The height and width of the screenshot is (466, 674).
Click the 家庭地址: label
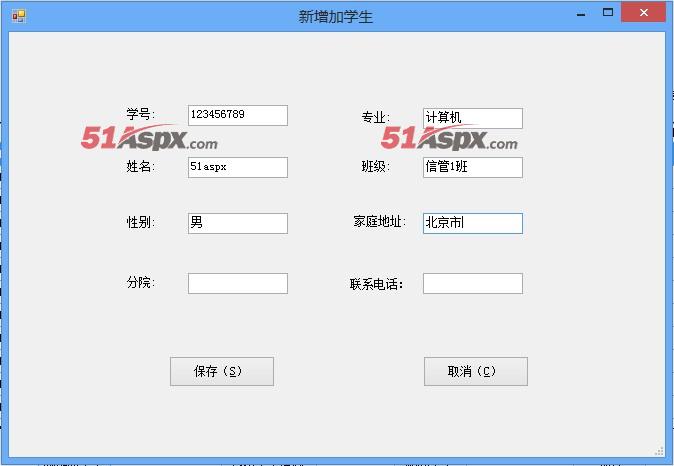380,222
